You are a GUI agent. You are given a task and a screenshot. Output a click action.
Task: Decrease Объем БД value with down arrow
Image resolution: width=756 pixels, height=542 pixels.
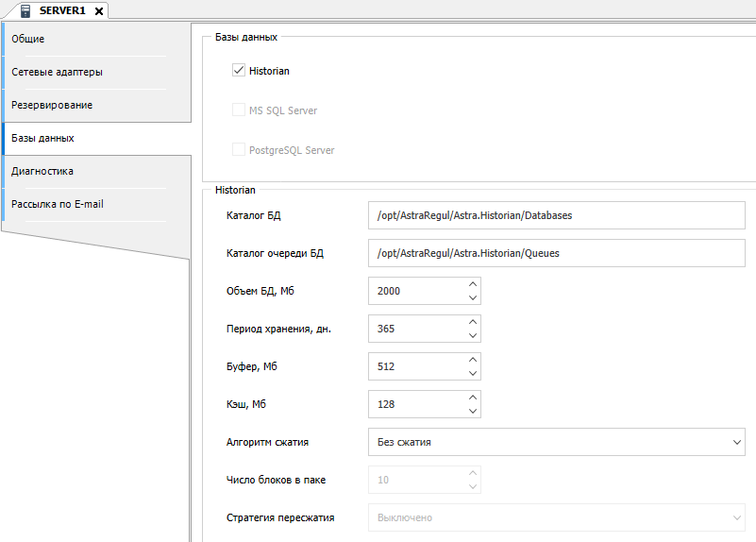(x=473, y=297)
